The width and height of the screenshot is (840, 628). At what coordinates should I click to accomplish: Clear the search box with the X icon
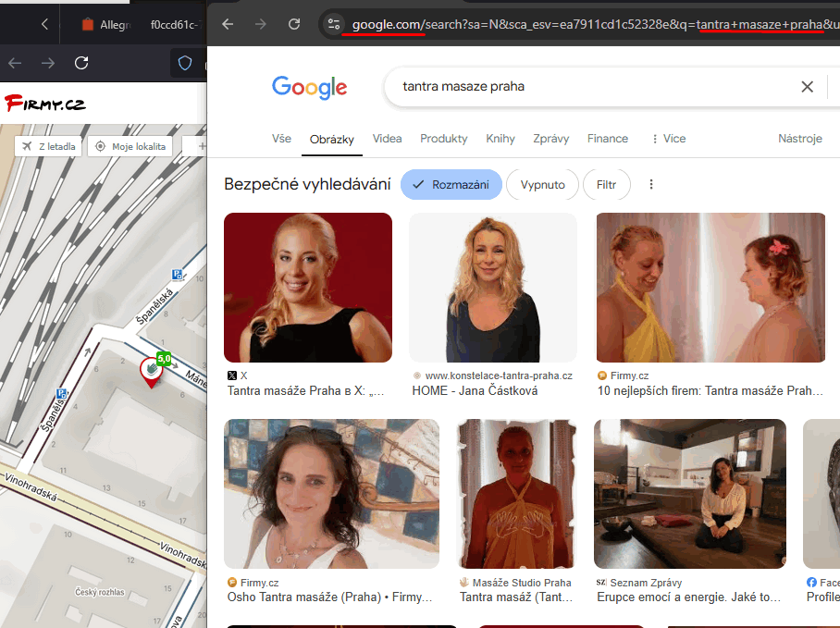pos(807,87)
